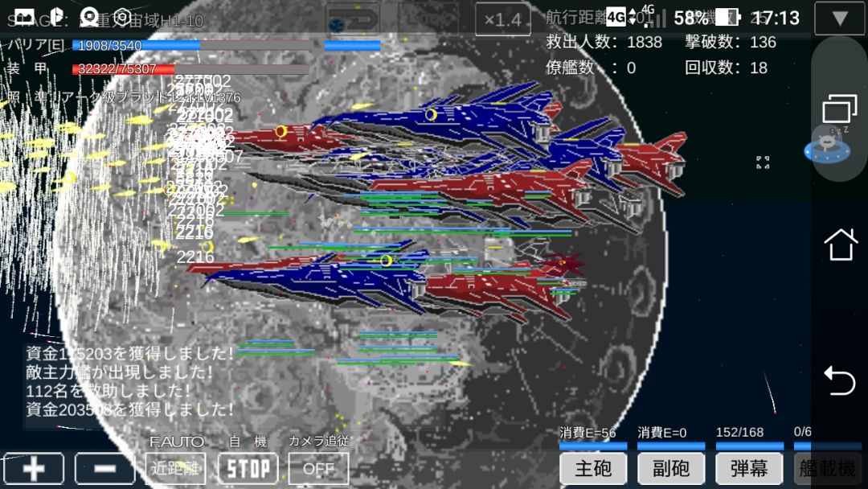Viewport: 868px width, 489px height.
Task: Tap the 0/6 aircraft count
Action: (802, 432)
